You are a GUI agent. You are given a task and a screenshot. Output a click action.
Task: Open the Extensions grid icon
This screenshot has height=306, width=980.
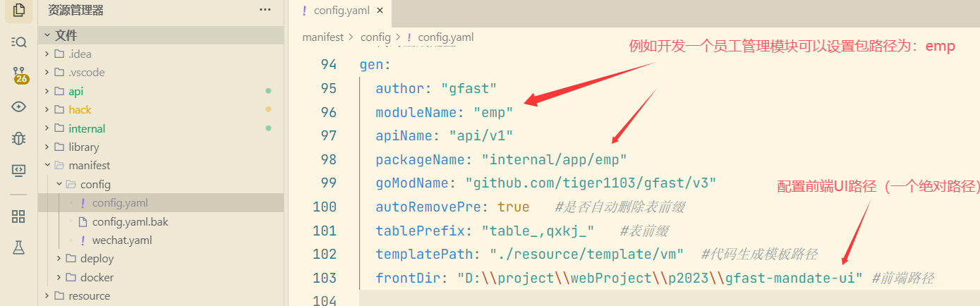19,216
